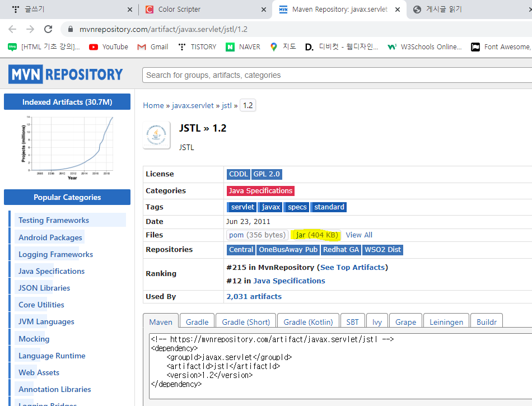
Task: Open the HTML 기초 강의 bookmark
Action: point(44,47)
